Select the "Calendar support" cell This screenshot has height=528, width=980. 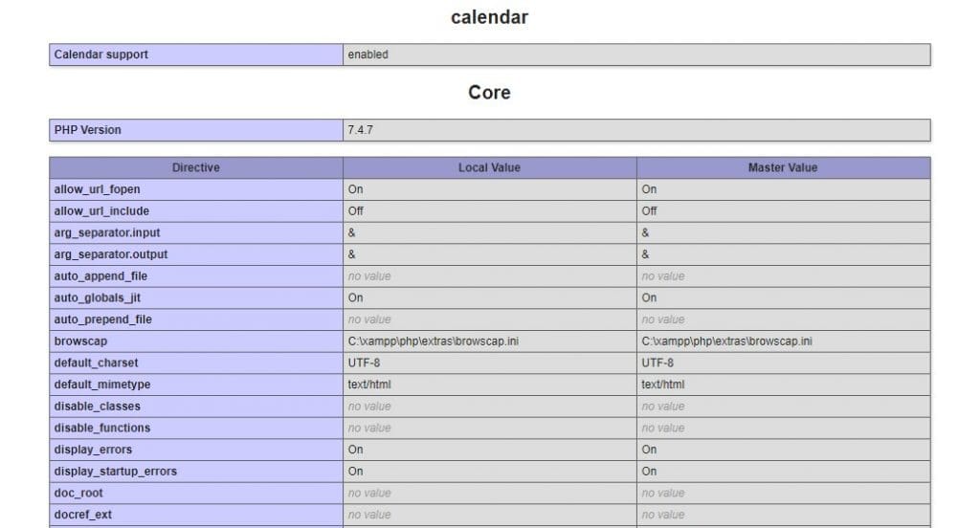(196, 55)
